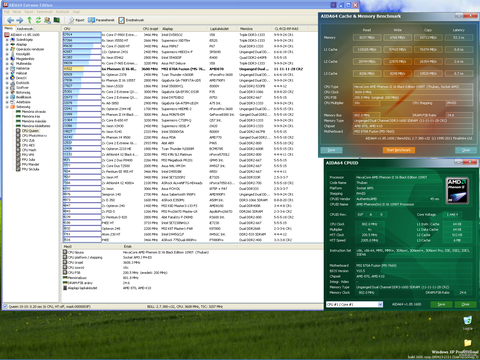480x360 pixels.
Task: Click the Start Benchmark button
Action: click(399, 150)
